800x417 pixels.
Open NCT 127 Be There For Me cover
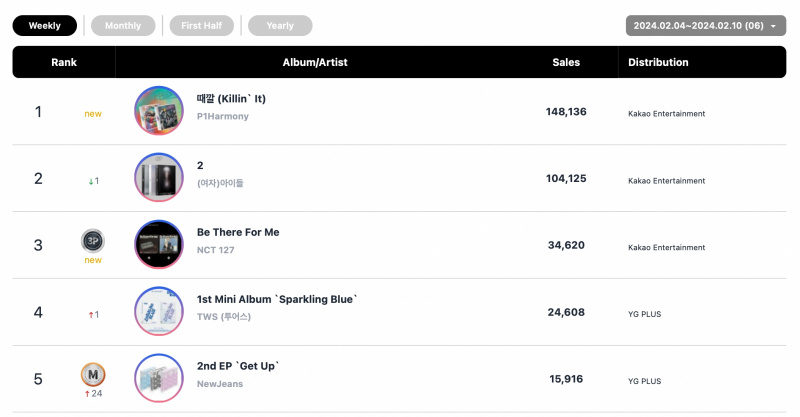pos(159,244)
